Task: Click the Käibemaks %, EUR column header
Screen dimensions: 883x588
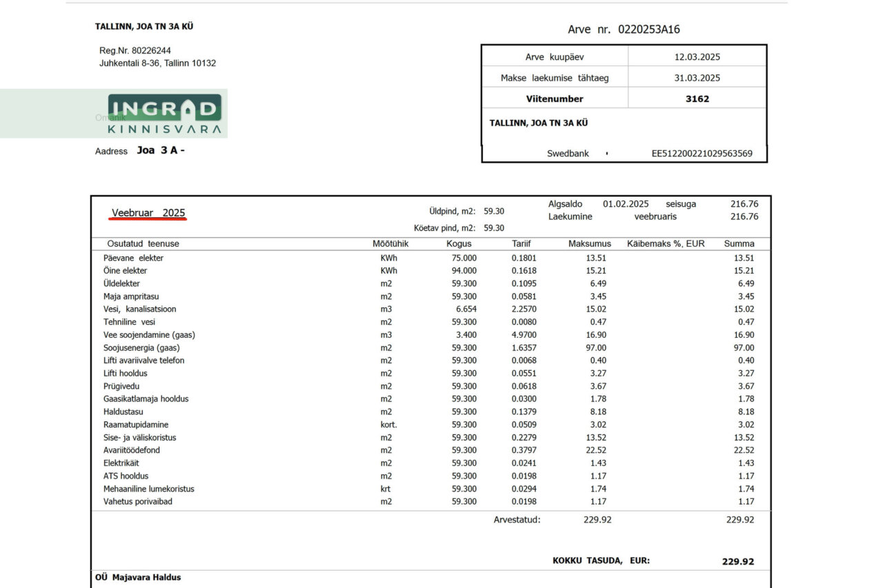Action: tap(666, 244)
